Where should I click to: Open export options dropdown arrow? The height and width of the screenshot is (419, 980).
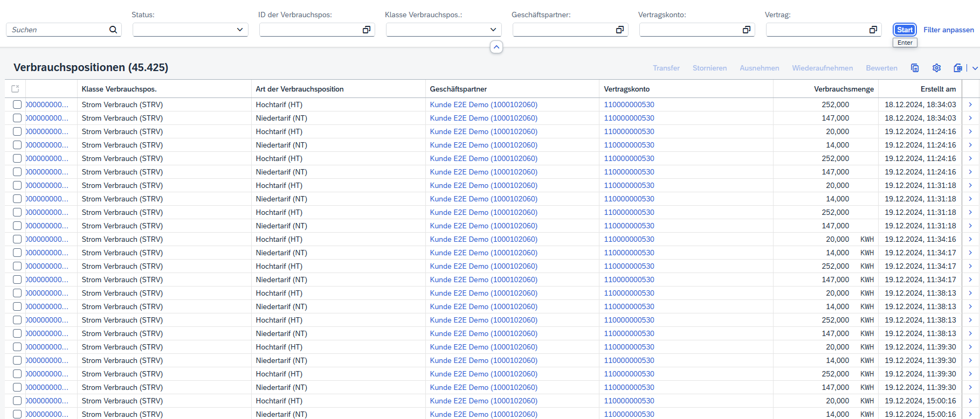(975, 68)
